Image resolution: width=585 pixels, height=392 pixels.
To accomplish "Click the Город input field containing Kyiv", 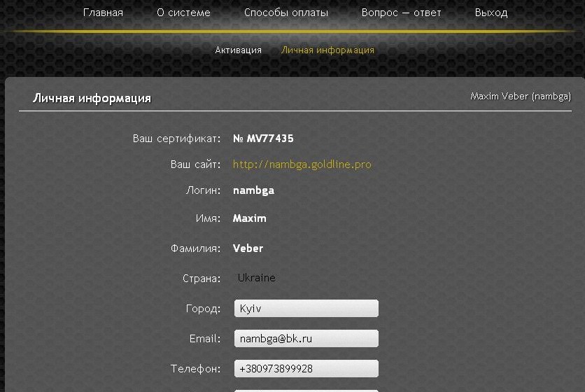I will [306, 309].
